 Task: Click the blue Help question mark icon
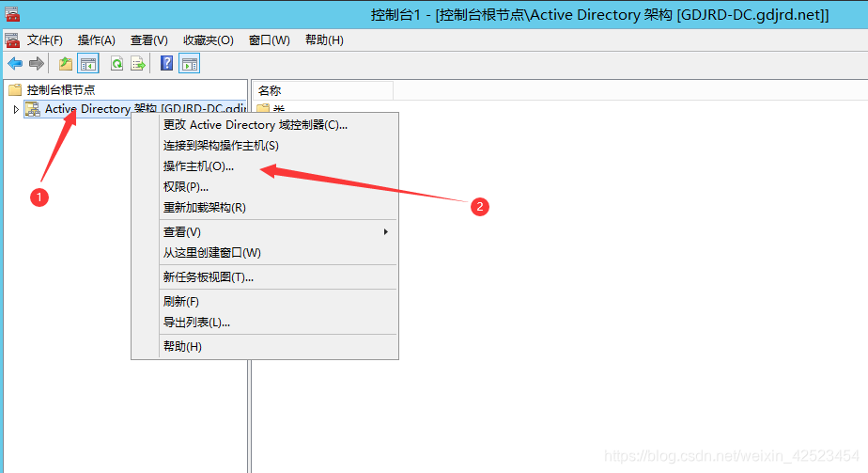pyautogui.click(x=166, y=63)
